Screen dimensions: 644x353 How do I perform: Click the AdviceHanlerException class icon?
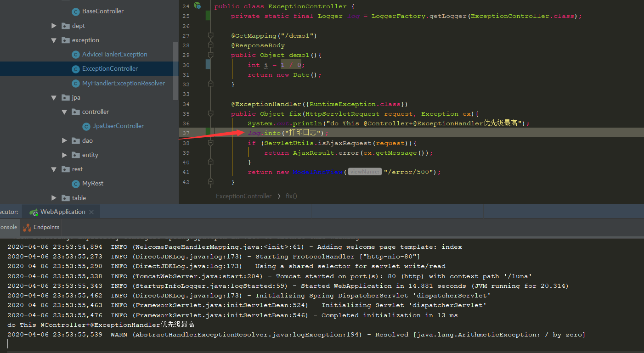pyautogui.click(x=76, y=55)
